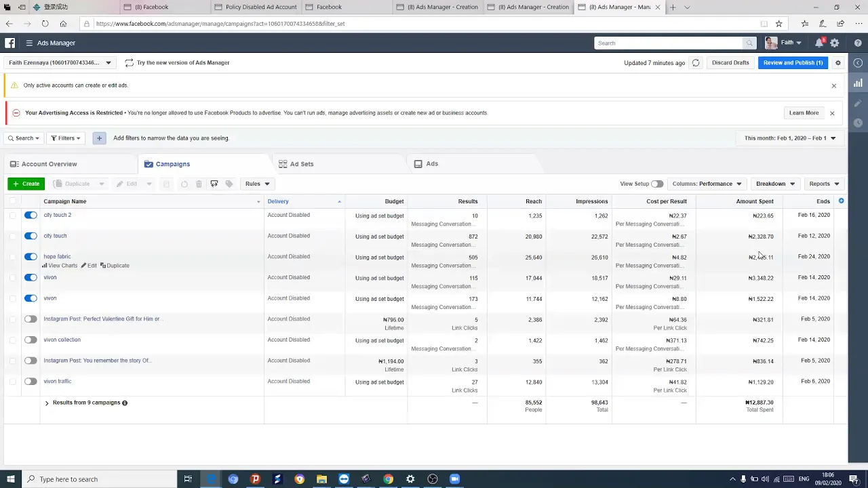Close the Advertising Access Restricted notice
868x488 pixels.
click(832, 113)
